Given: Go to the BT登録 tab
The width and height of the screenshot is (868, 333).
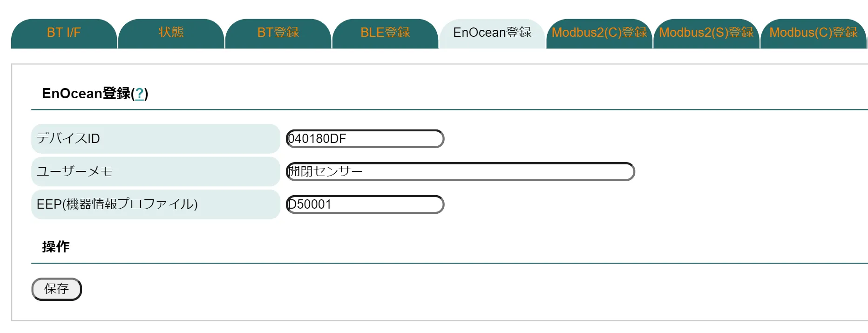Looking at the screenshot, I should coord(278,33).
